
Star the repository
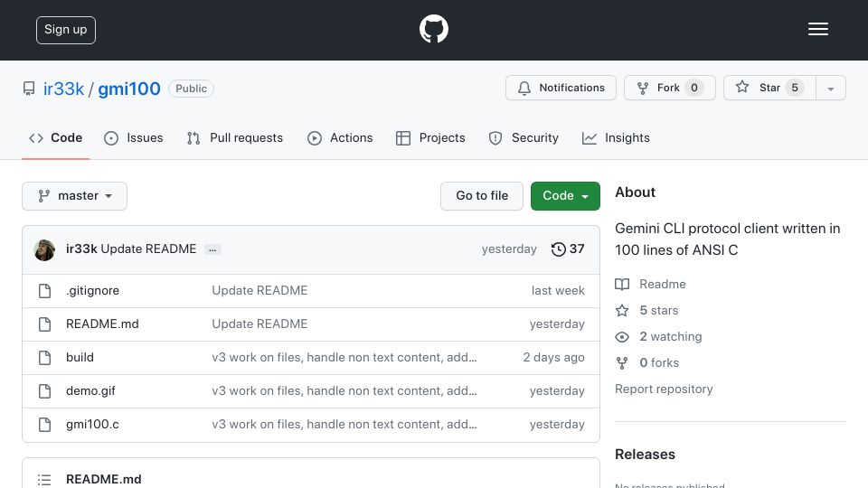pos(769,88)
